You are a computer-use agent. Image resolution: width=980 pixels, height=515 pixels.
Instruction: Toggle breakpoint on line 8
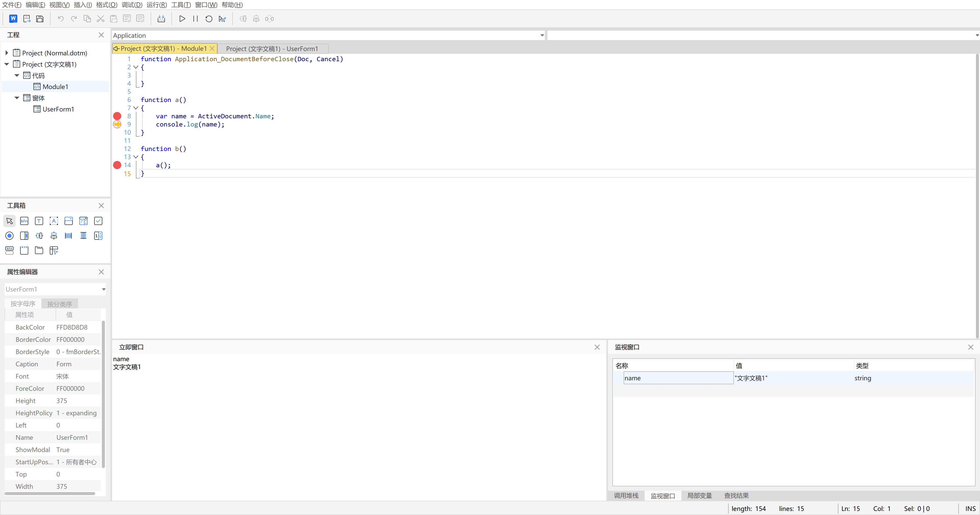pyautogui.click(x=117, y=116)
